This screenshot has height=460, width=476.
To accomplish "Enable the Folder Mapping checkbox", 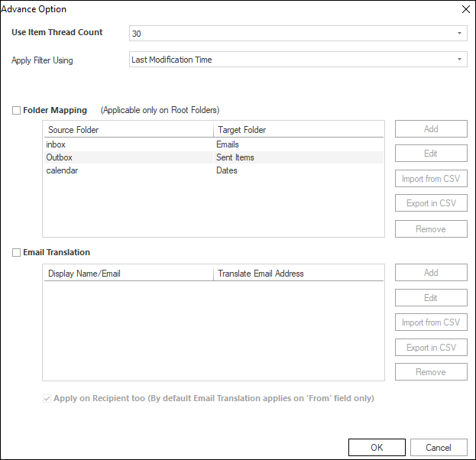I will 17,111.
